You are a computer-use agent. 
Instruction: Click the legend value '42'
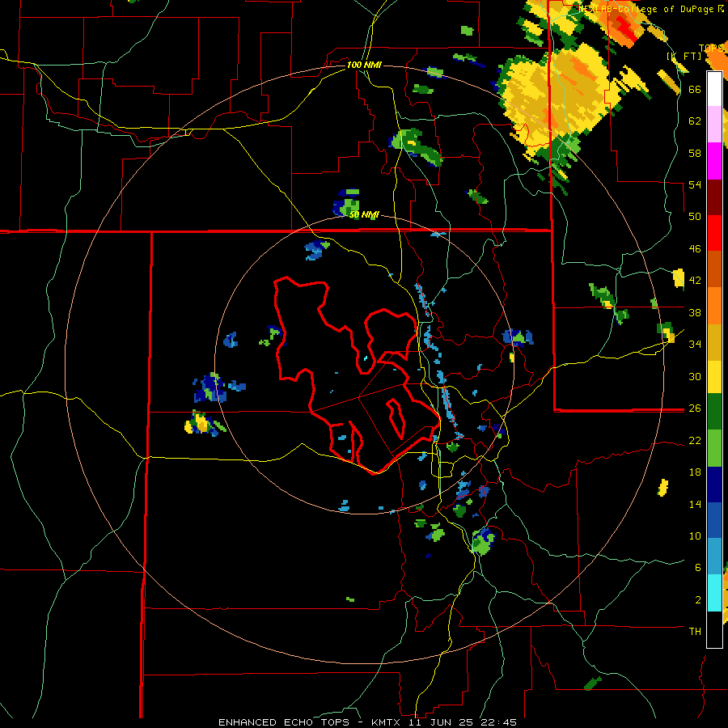click(x=695, y=281)
